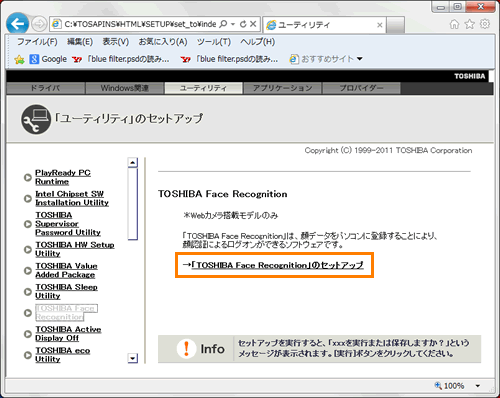Open the second 'blue filter.psd' Yahoo bookmark

point(229,59)
